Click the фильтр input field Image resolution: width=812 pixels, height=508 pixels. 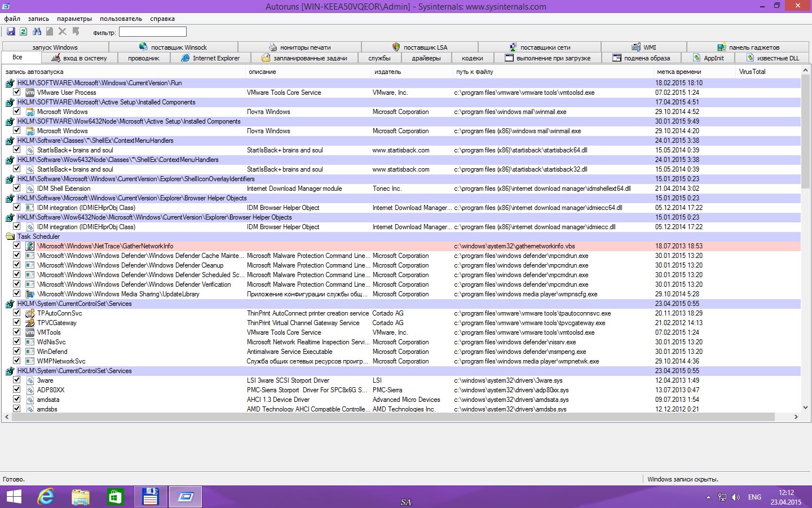pos(152,32)
